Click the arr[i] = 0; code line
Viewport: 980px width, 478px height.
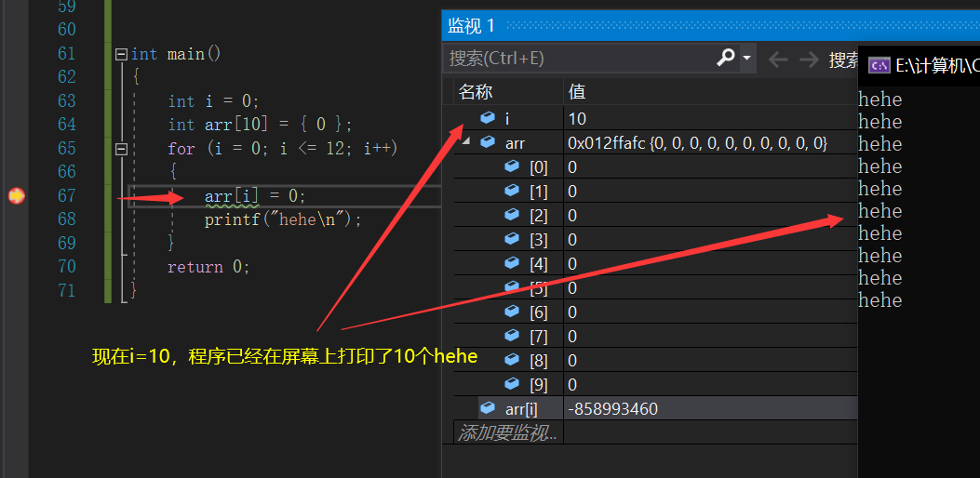click(255, 196)
